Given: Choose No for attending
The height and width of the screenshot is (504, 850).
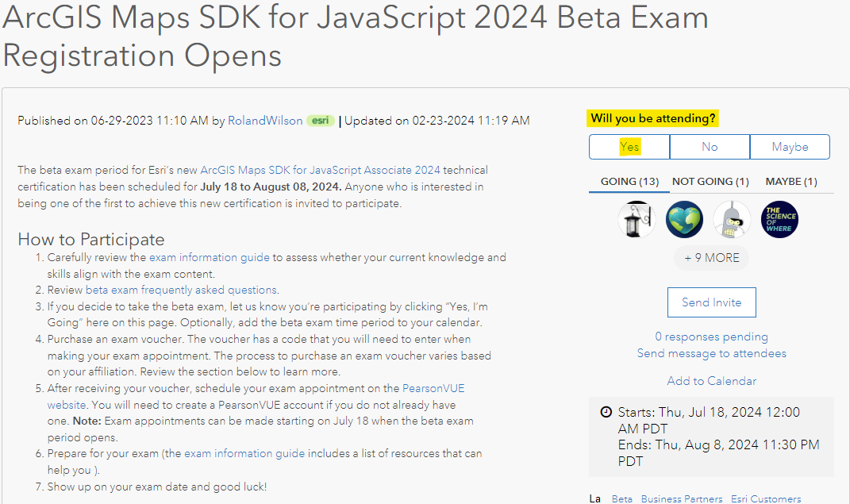Looking at the screenshot, I should (x=710, y=147).
